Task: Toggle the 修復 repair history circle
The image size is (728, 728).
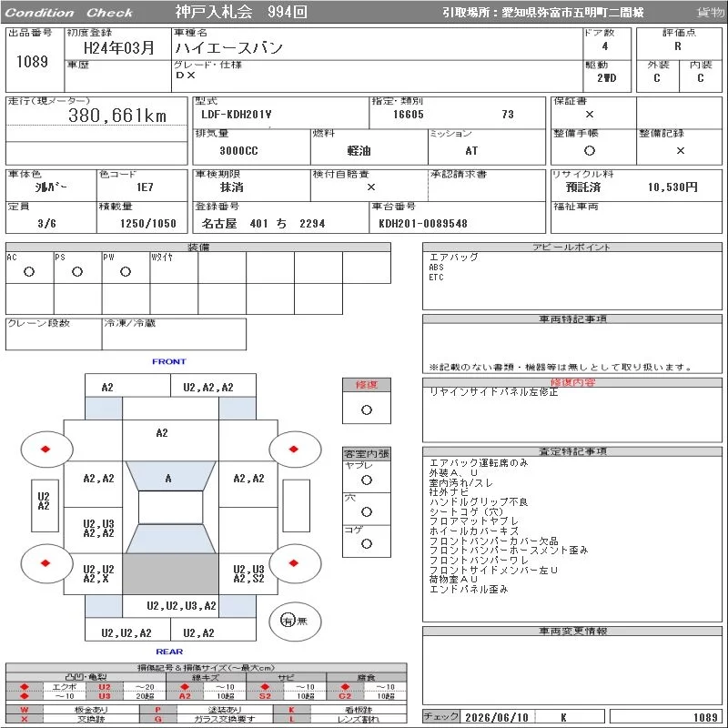Action: click(x=367, y=410)
